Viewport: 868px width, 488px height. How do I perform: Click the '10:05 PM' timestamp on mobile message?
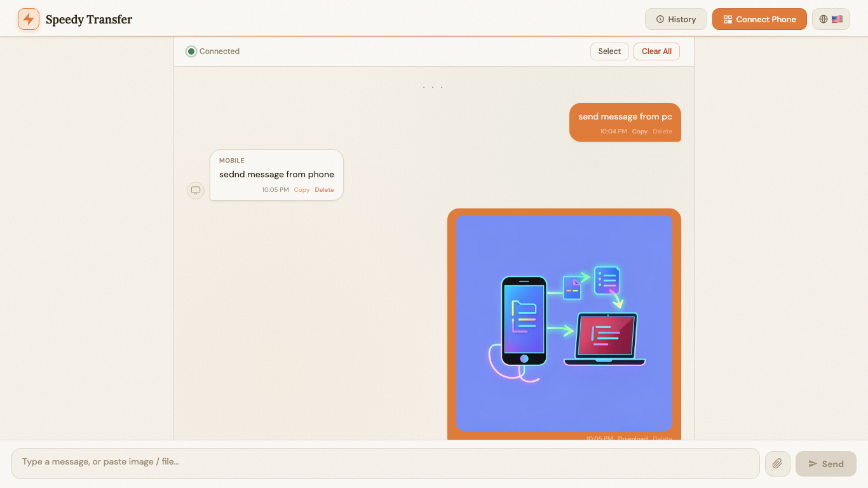[275, 190]
